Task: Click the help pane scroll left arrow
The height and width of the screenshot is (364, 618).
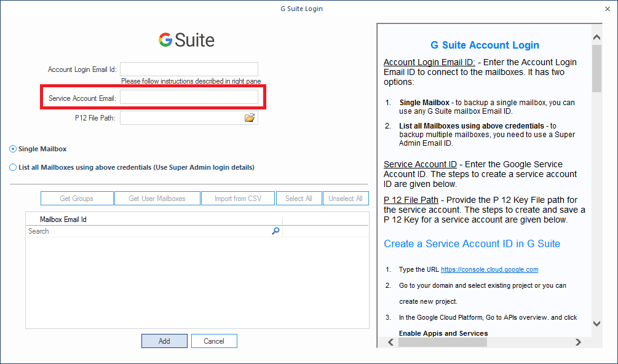Action: (x=390, y=342)
